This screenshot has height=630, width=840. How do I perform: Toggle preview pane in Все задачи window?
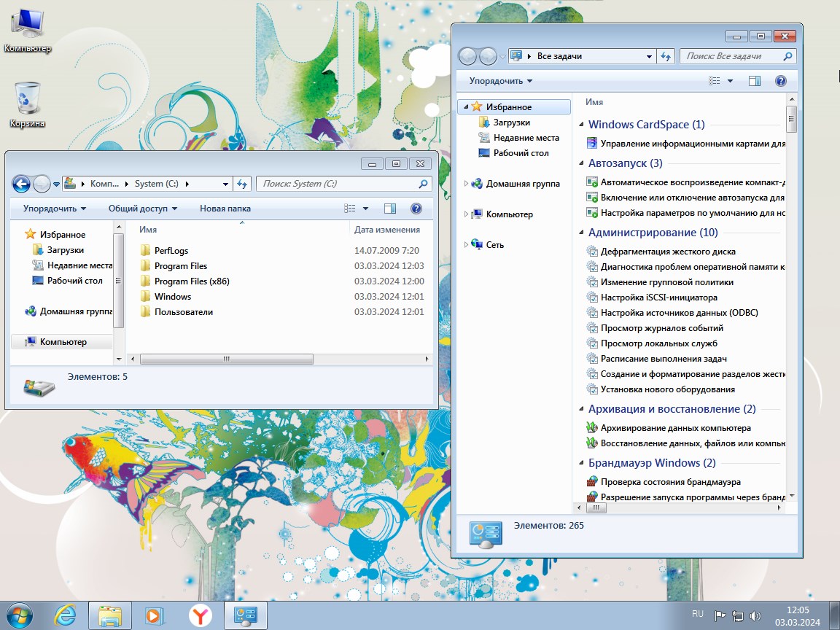pyautogui.click(x=755, y=81)
